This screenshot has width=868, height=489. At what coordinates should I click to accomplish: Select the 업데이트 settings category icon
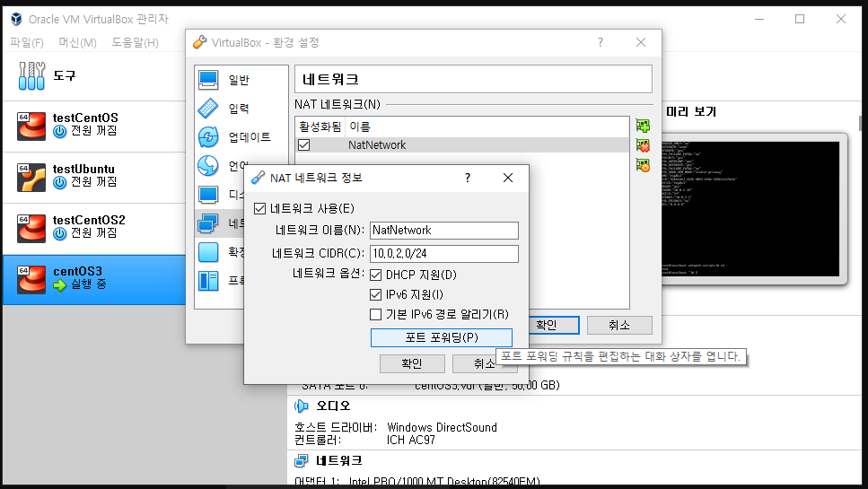tap(208, 136)
